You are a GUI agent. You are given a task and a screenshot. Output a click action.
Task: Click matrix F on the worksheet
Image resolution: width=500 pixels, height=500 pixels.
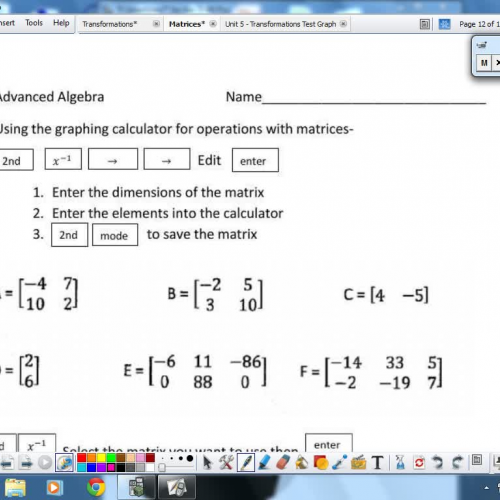tap(371, 372)
